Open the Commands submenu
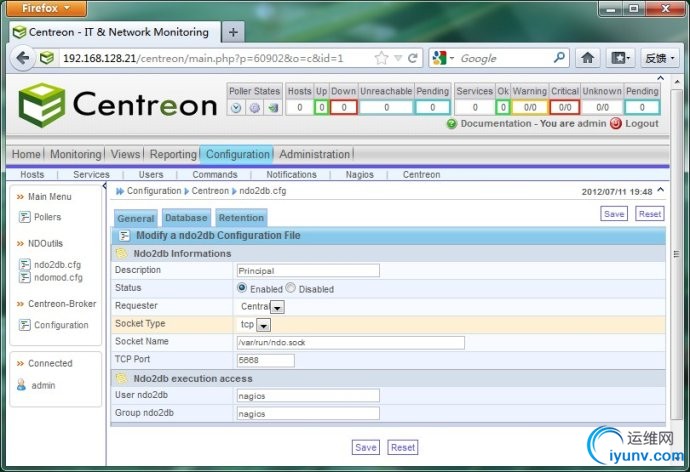Screen dimensions: 690x472 215,175
